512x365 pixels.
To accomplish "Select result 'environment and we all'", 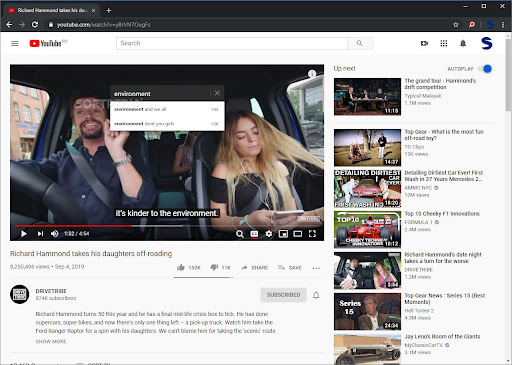I will pyautogui.click(x=167, y=109).
